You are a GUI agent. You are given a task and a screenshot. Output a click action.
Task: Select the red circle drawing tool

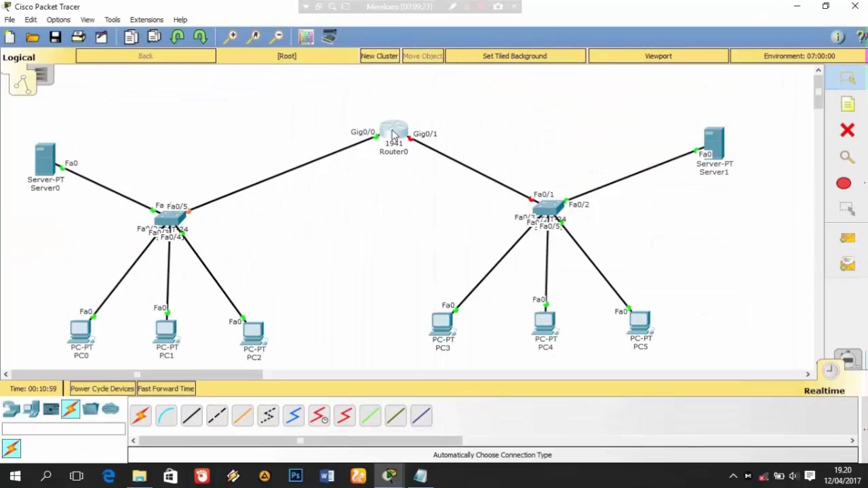[844, 183]
